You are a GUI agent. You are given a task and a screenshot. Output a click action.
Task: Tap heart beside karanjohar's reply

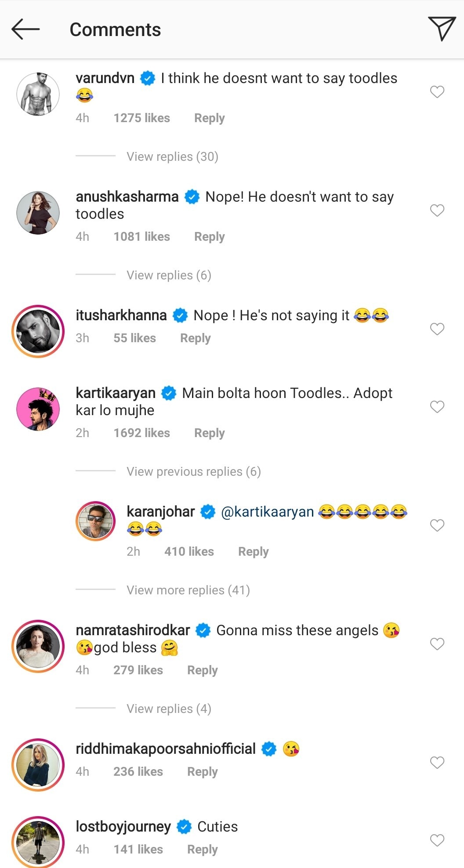tap(437, 525)
